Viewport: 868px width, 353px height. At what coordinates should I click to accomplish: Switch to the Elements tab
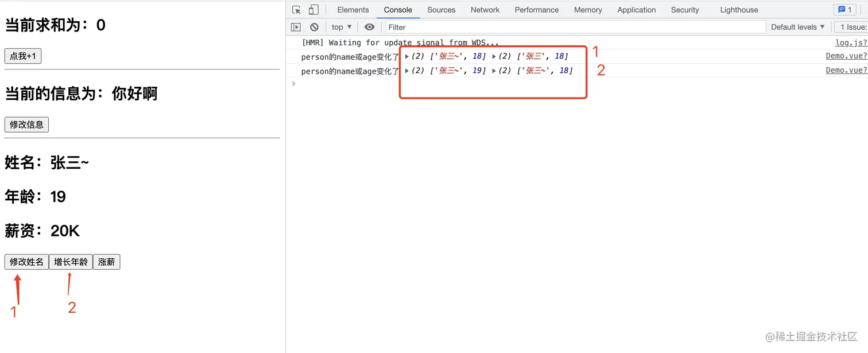(353, 10)
